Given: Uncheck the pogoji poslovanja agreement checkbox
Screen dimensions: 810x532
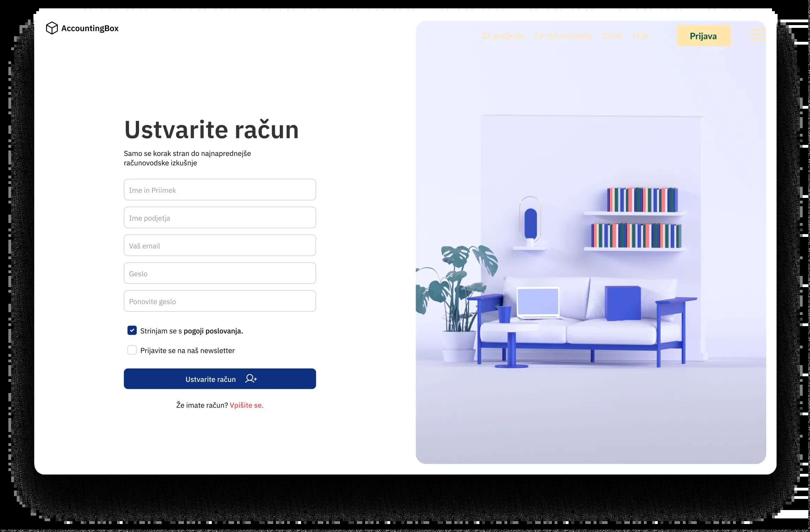Looking at the screenshot, I should coord(132,330).
